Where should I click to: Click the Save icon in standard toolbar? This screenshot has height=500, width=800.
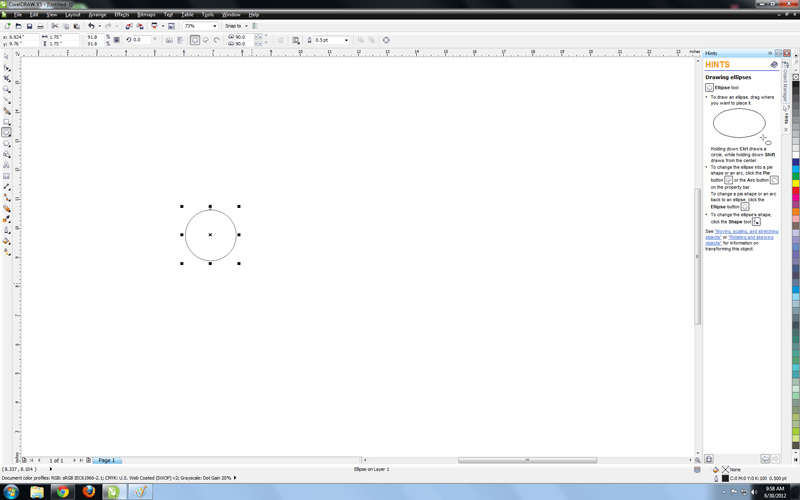(30, 26)
